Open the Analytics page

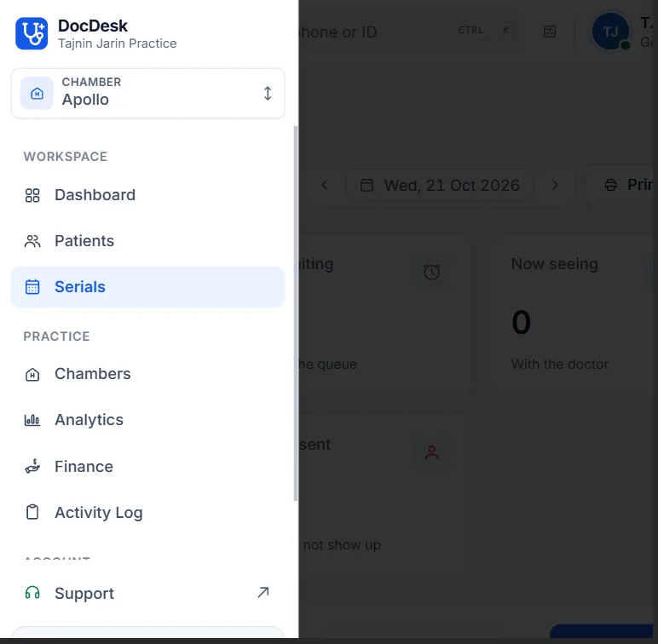point(147,420)
